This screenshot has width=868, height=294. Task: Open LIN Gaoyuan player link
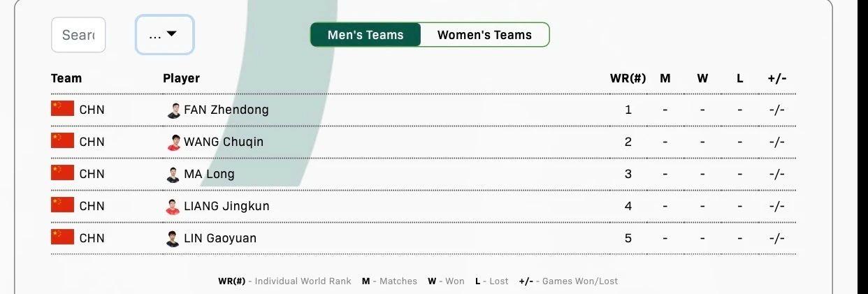[x=220, y=238]
